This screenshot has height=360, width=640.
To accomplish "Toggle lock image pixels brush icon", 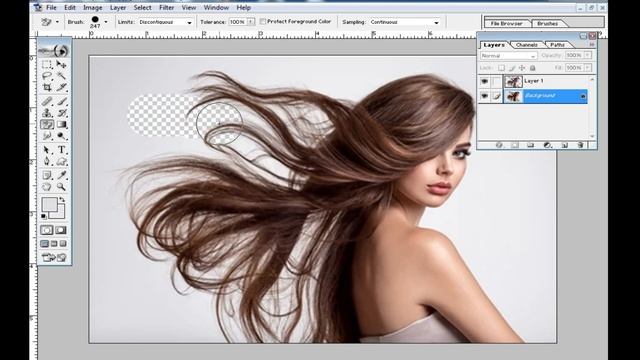I will [x=512, y=68].
